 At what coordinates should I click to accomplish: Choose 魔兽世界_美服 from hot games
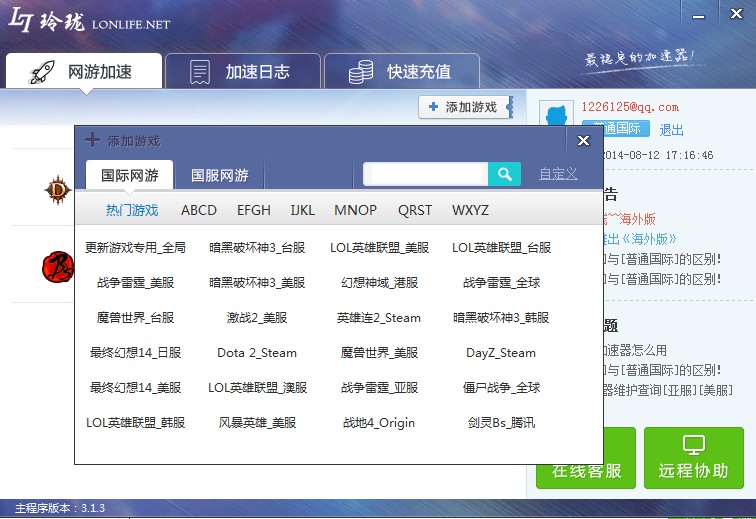(379, 352)
